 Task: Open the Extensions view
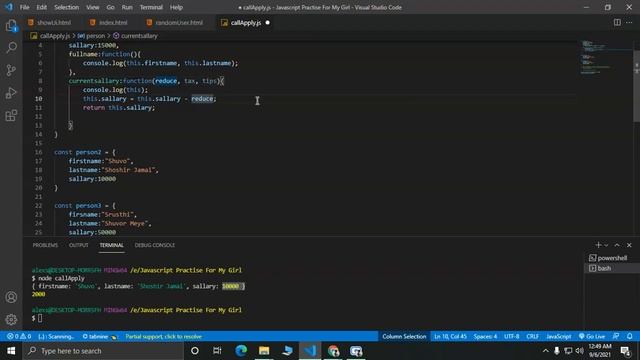tap(11, 116)
